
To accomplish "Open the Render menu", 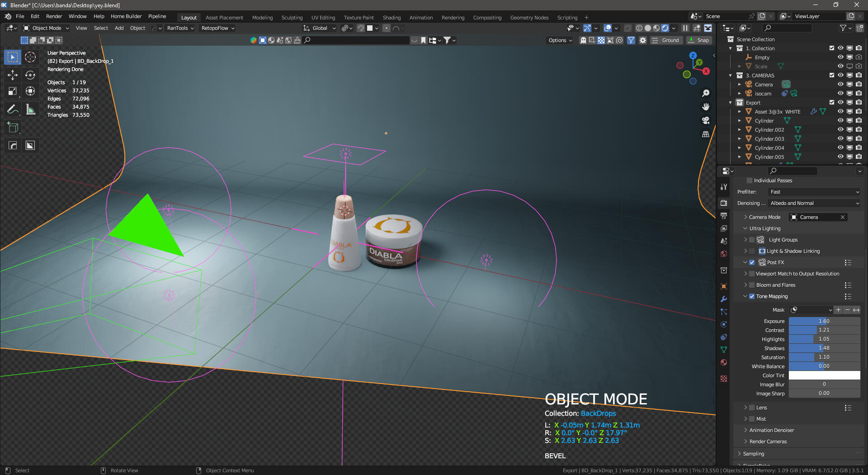I will (54, 16).
